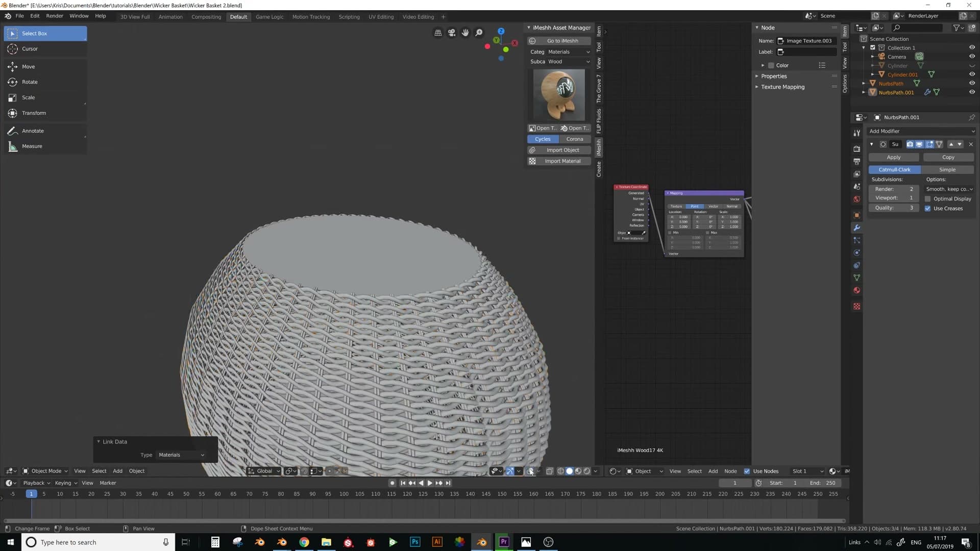Image resolution: width=980 pixels, height=551 pixels.
Task: Open the Window menu
Action: point(79,16)
